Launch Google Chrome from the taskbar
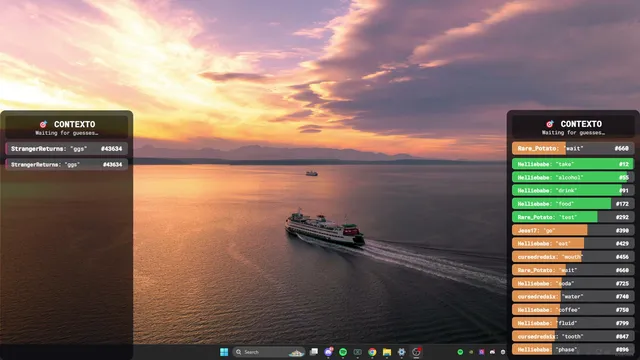Viewport: 640px width, 360px height. pos(372,352)
